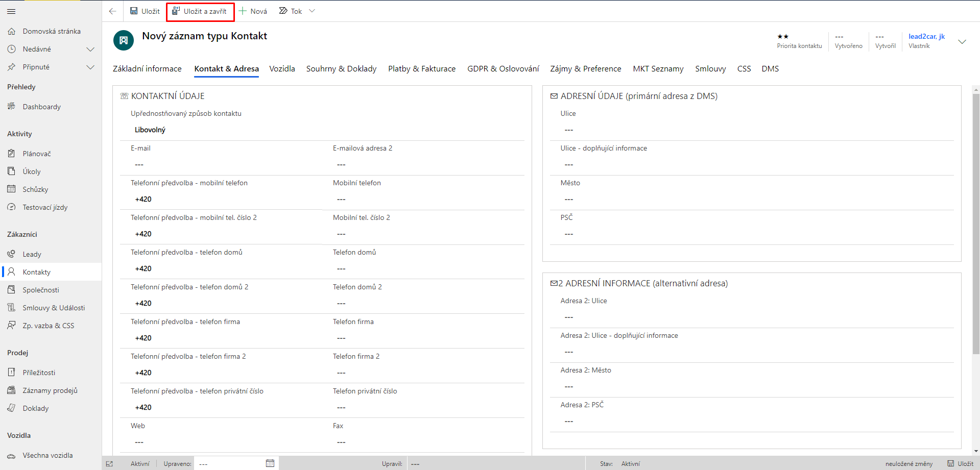Switch to the Vozidla tab

[282, 69]
